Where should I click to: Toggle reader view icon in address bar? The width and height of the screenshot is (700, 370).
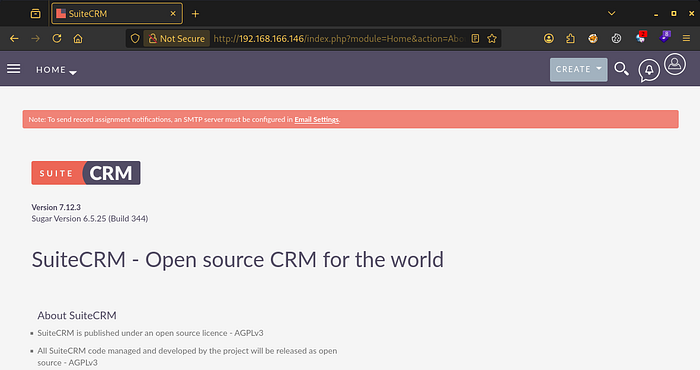coord(475,39)
